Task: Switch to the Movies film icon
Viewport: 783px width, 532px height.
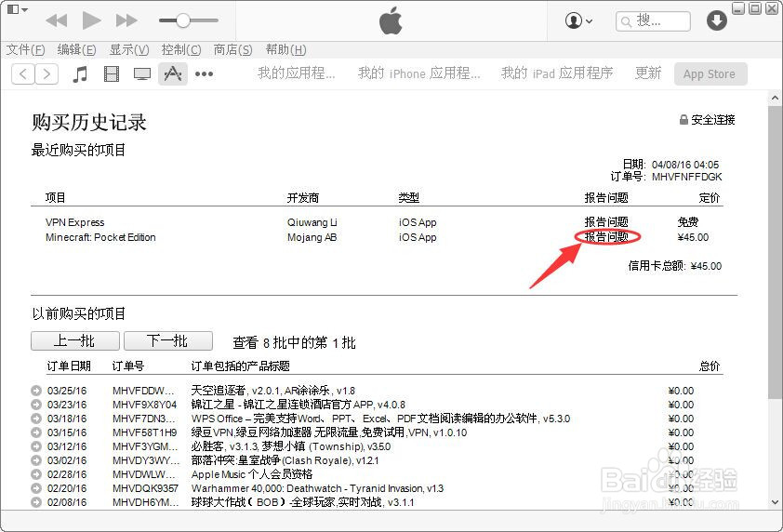Action: 112,73
